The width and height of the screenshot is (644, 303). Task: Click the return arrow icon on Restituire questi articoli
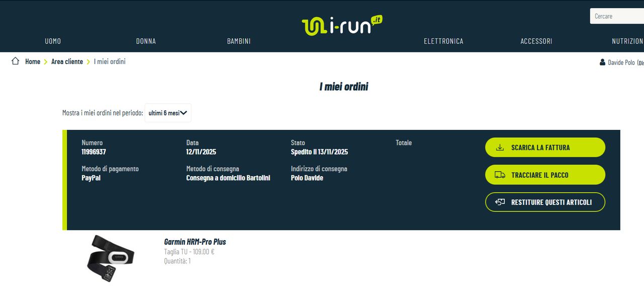[500, 202]
